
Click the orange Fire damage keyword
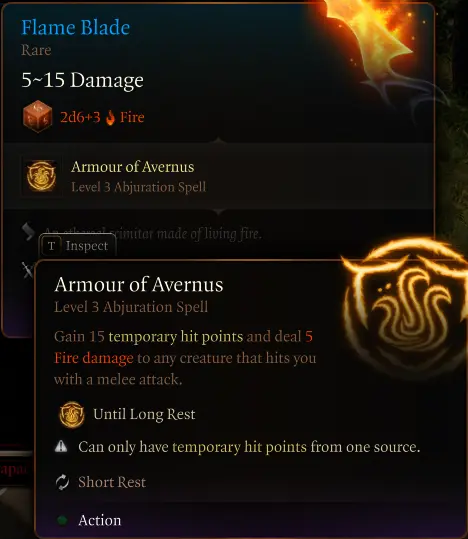[x=94, y=358]
